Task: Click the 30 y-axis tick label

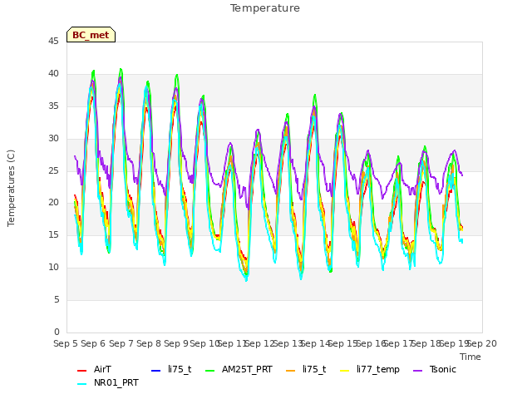Action: (53, 139)
